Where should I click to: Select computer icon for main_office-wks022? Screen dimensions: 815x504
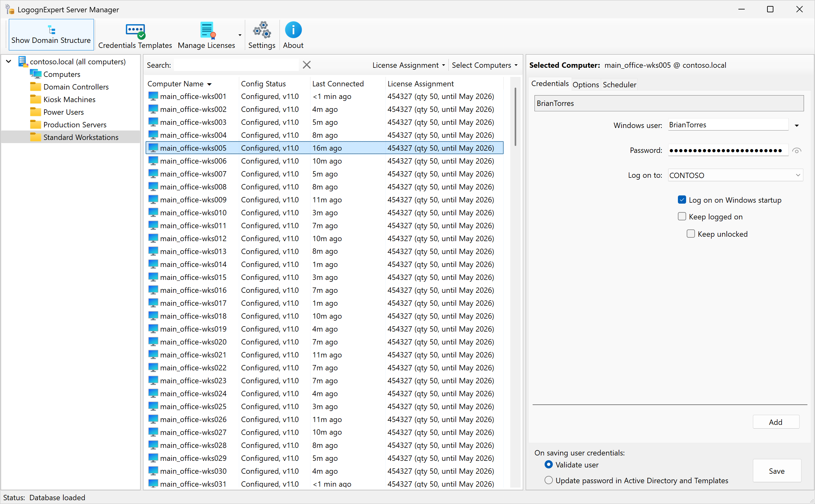(x=153, y=368)
